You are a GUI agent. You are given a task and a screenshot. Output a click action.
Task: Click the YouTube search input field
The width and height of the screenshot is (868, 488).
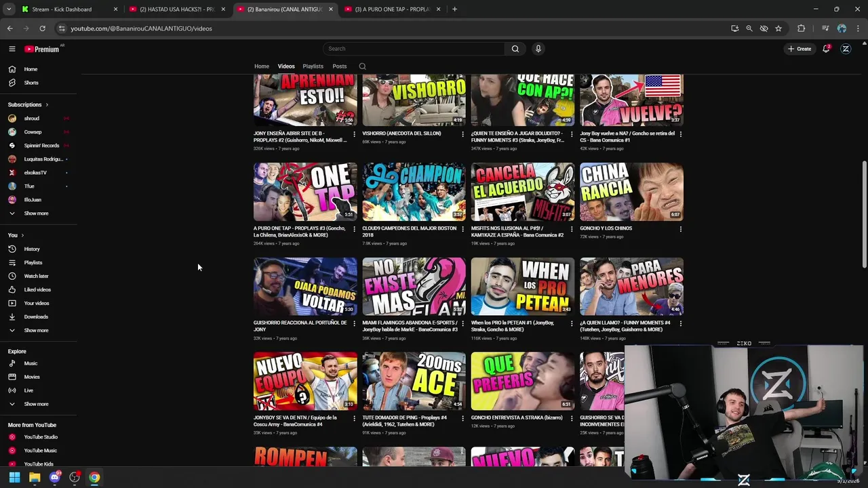pos(414,49)
